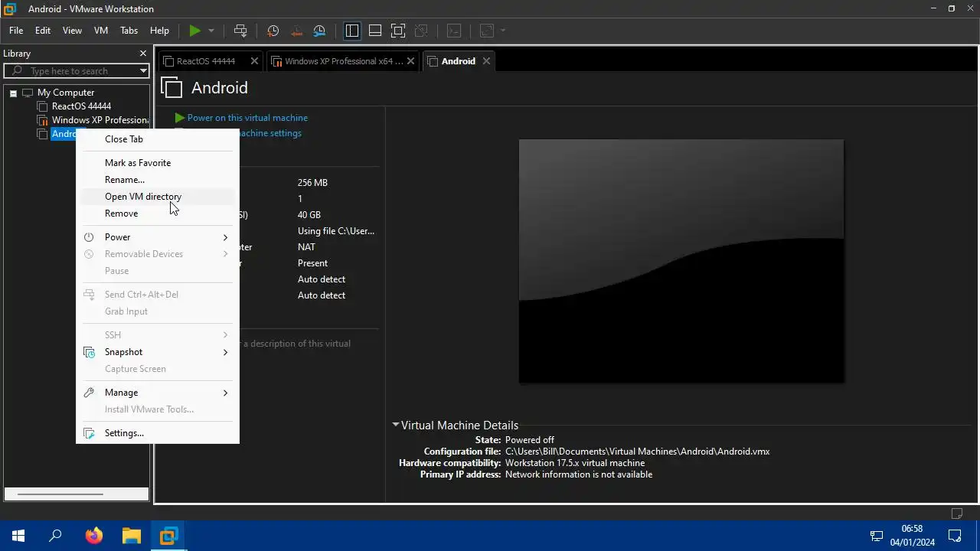Open Snapshot Manager from toolbar
Screen dimensions: 980x551
click(x=320, y=31)
